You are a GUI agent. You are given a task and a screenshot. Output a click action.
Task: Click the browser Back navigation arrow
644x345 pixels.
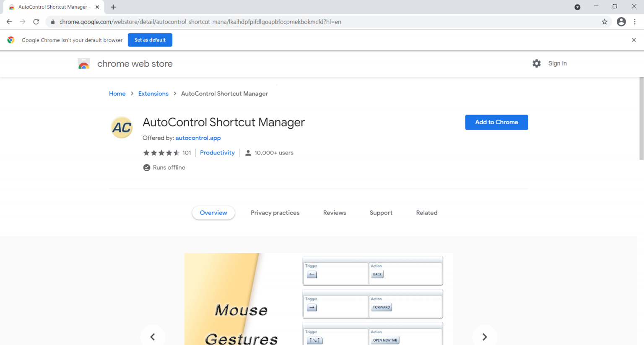coord(9,21)
